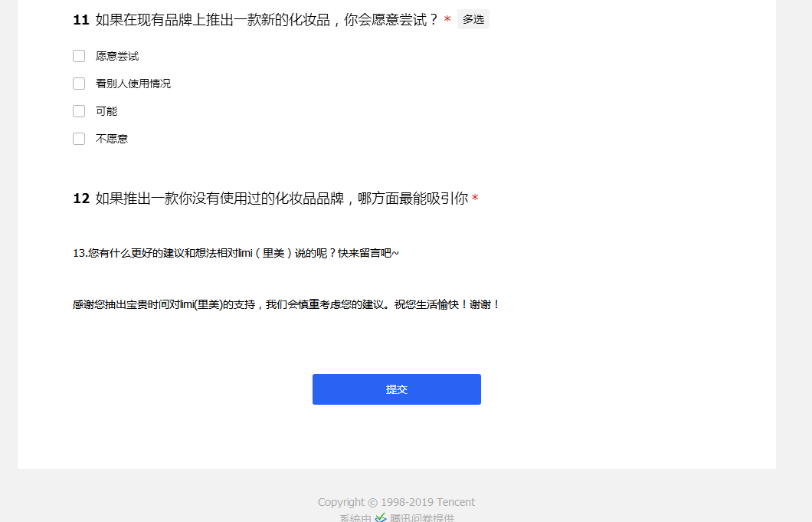Select the 可能 checkbox
The height and width of the screenshot is (522, 812).
(79, 111)
